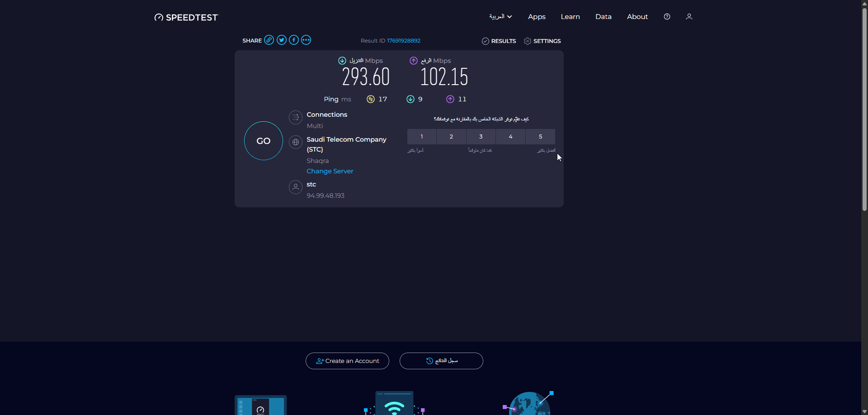Share the result on Facebook
The width and height of the screenshot is (868, 415).
point(294,40)
